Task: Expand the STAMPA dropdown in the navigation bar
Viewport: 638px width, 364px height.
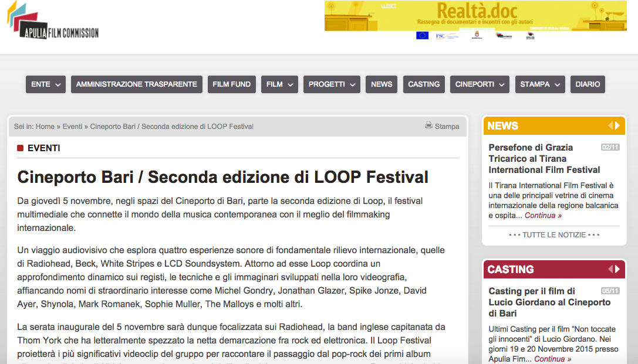Action: coord(540,84)
